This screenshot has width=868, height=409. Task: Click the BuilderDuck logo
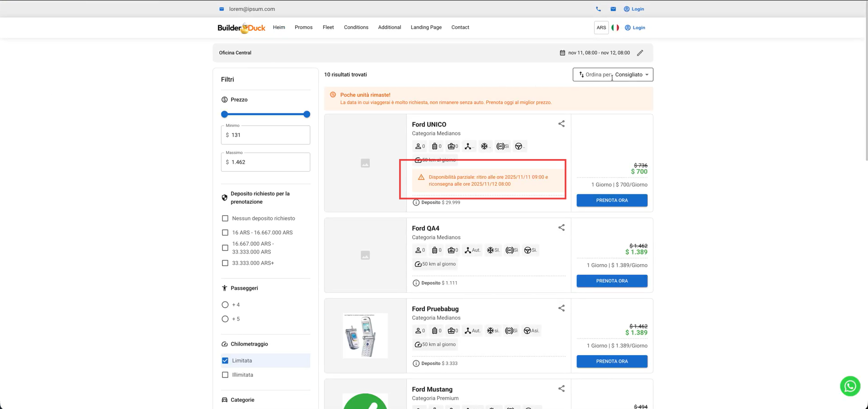[241, 28]
